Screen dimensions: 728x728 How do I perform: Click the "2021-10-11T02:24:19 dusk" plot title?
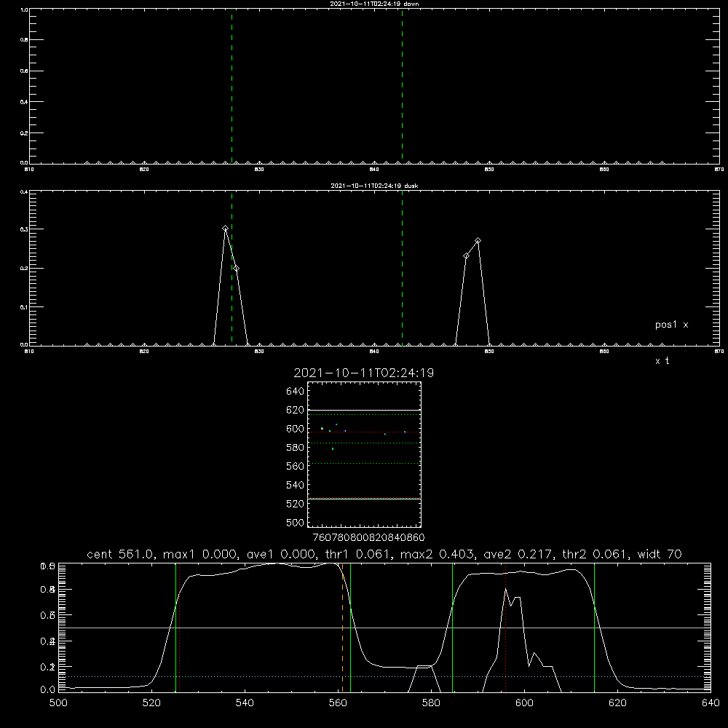[x=374, y=186]
